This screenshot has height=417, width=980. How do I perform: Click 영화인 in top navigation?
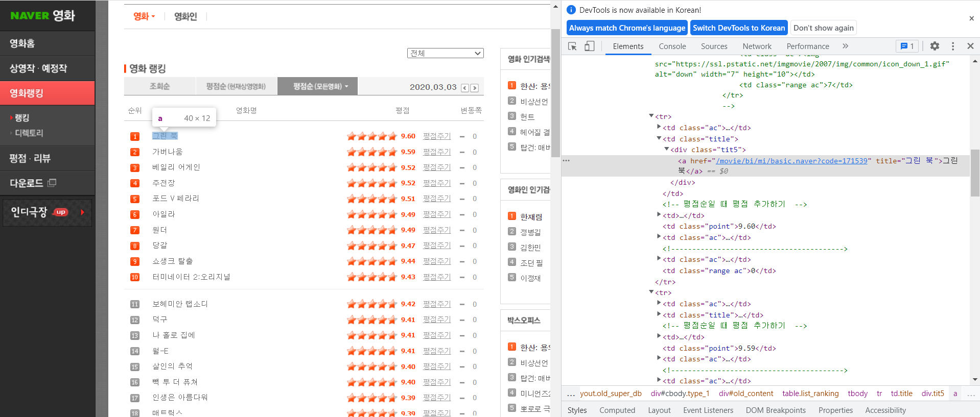tap(185, 16)
